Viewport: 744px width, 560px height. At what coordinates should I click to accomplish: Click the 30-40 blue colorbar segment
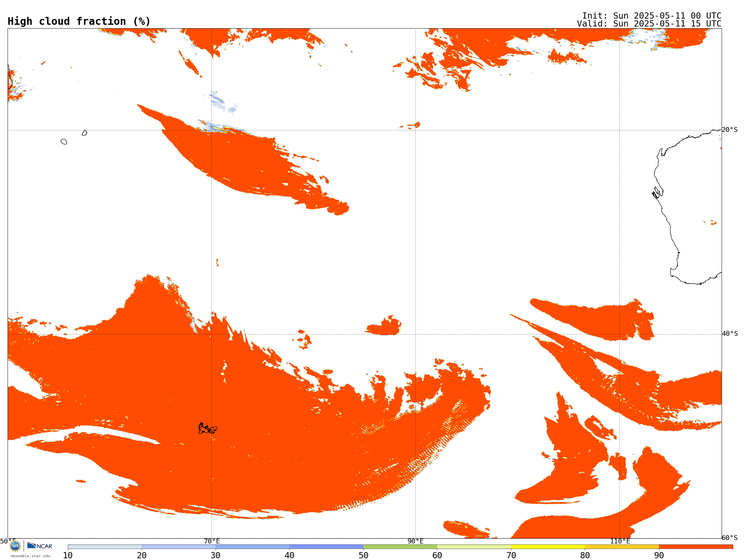pyautogui.click(x=252, y=547)
